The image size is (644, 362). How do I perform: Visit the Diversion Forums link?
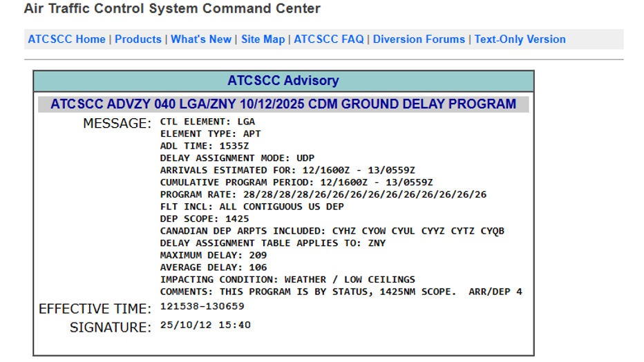419,39
